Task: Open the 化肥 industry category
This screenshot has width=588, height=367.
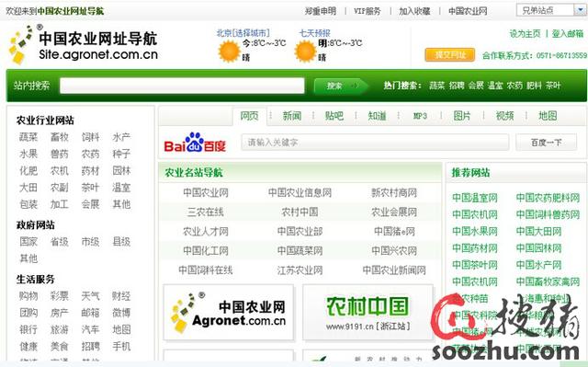Action: pyautogui.click(x=28, y=171)
